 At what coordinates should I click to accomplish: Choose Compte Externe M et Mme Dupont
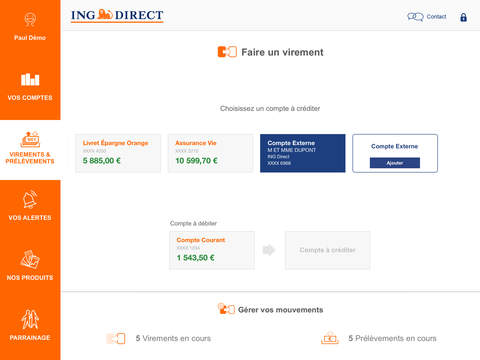point(303,153)
